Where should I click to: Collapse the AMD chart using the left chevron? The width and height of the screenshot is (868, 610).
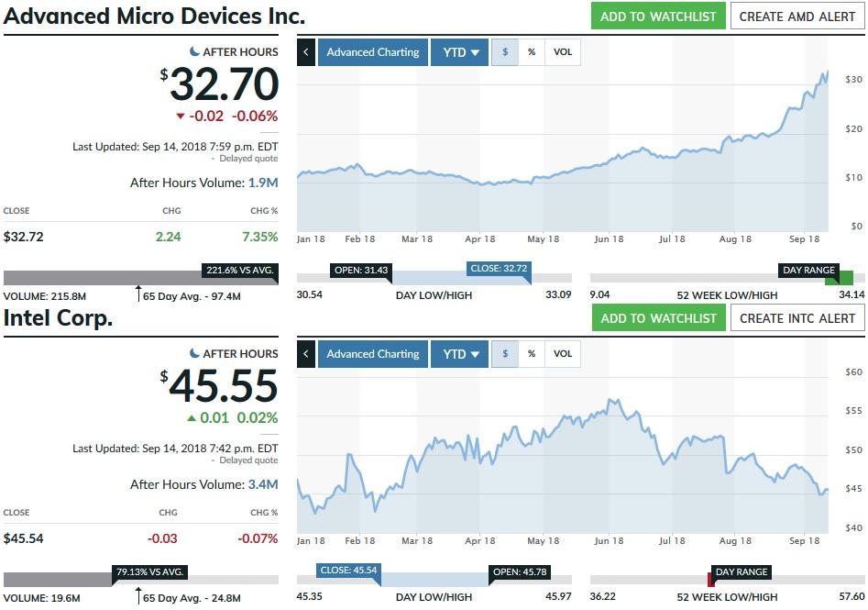coord(305,52)
